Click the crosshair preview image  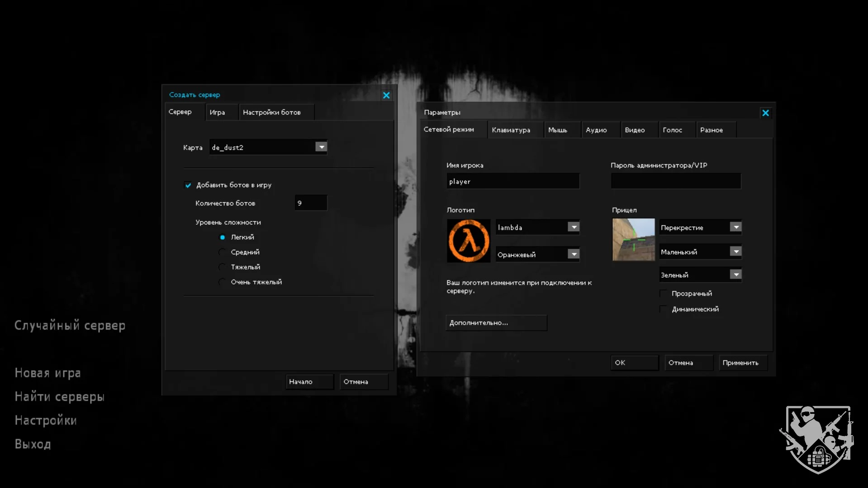click(x=633, y=240)
